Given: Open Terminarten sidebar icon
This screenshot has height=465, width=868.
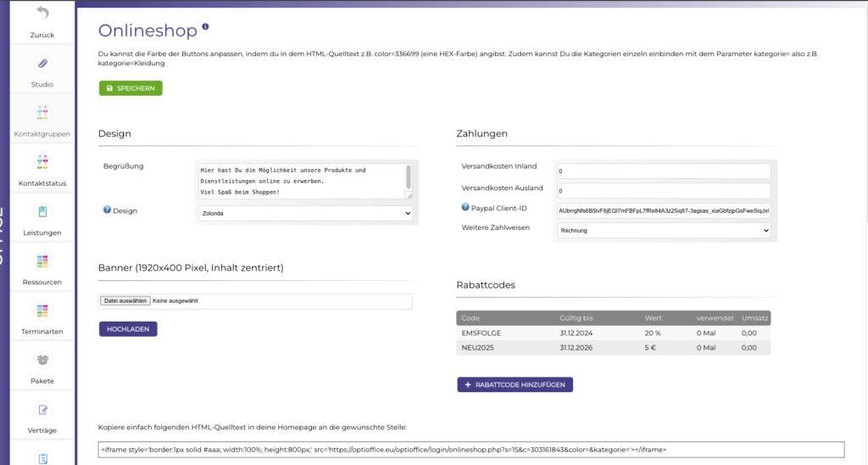Looking at the screenshot, I should point(42,311).
